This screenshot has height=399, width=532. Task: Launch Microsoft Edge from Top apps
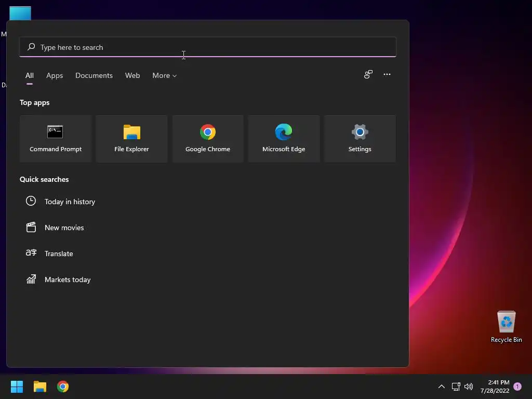click(284, 139)
